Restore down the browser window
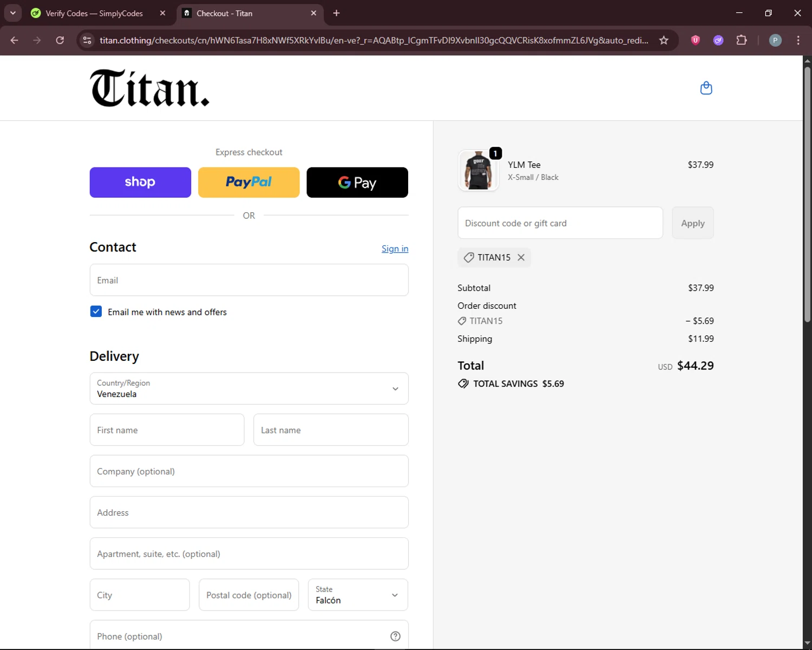 (768, 13)
